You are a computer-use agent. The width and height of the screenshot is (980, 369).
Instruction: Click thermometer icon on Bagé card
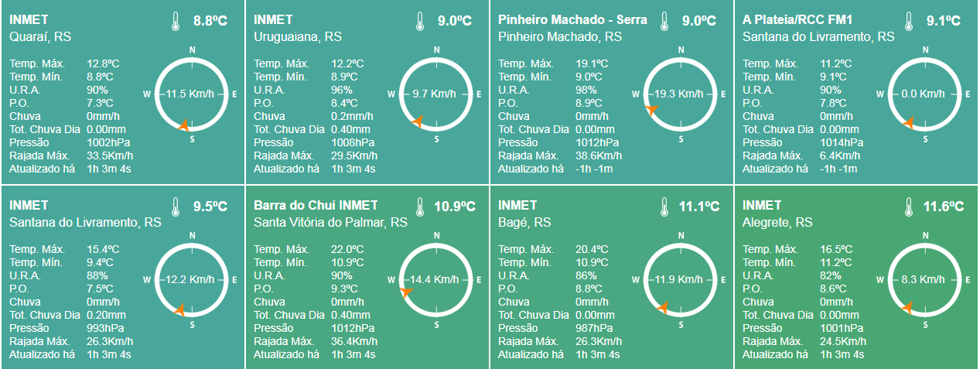coord(664,207)
